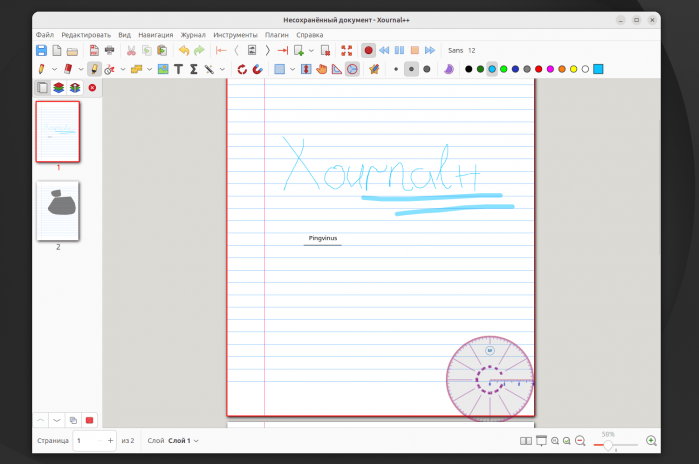Stop audio playback
The image size is (699, 464).
coord(415,50)
